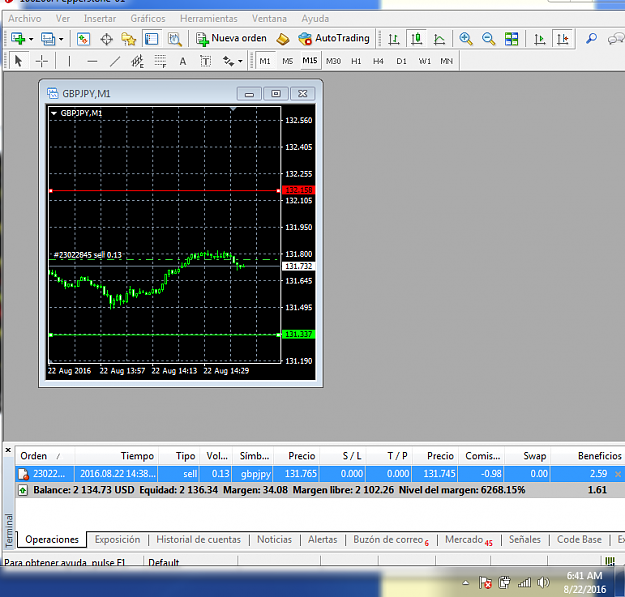The height and width of the screenshot is (597, 625).
Task: Switch to the Buzón de correo tab
Action: tap(391, 540)
